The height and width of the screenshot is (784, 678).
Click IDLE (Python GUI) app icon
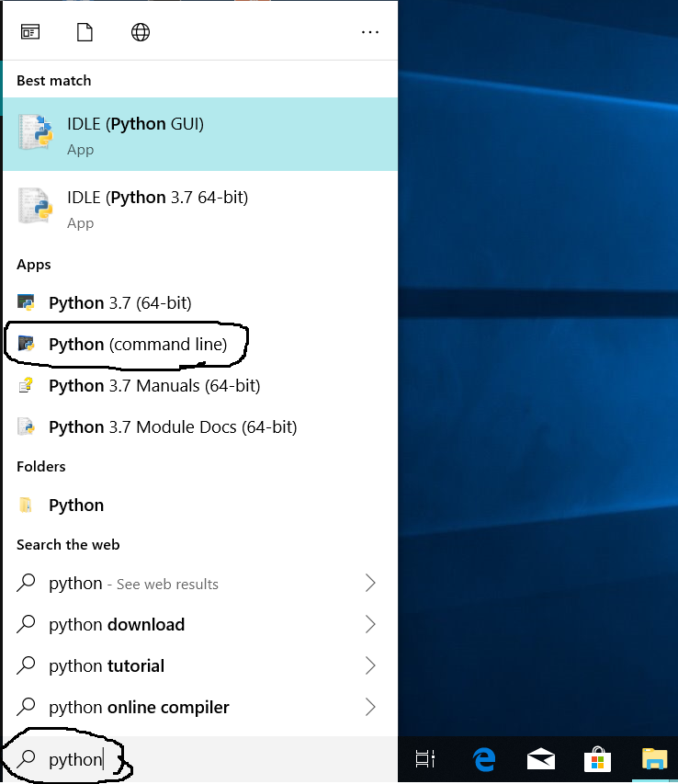[x=36, y=132]
